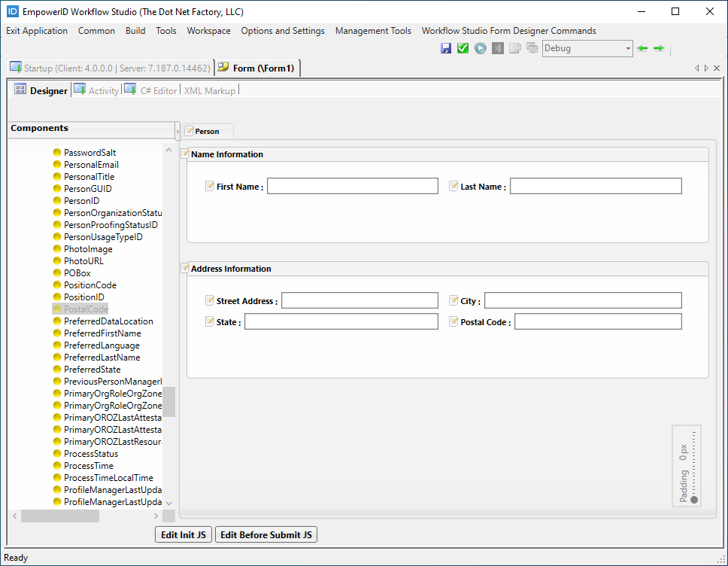Image resolution: width=728 pixels, height=566 pixels.
Task: Click the Edit Before Submit JS button
Action: pyautogui.click(x=266, y=535)
